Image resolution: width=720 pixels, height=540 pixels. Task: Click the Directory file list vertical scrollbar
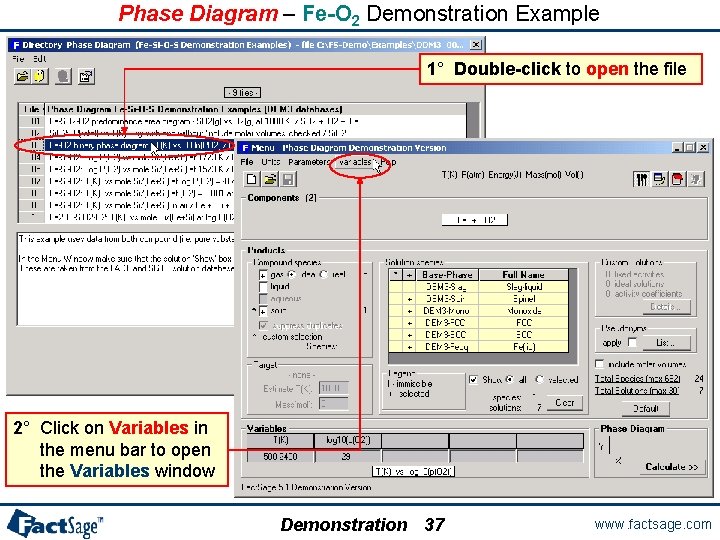pyautogui.click(x=472, y=121)
